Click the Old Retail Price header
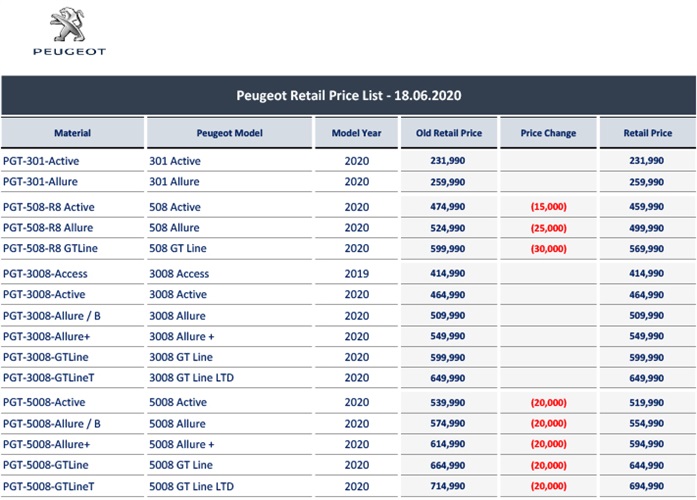 coord(449,133)
